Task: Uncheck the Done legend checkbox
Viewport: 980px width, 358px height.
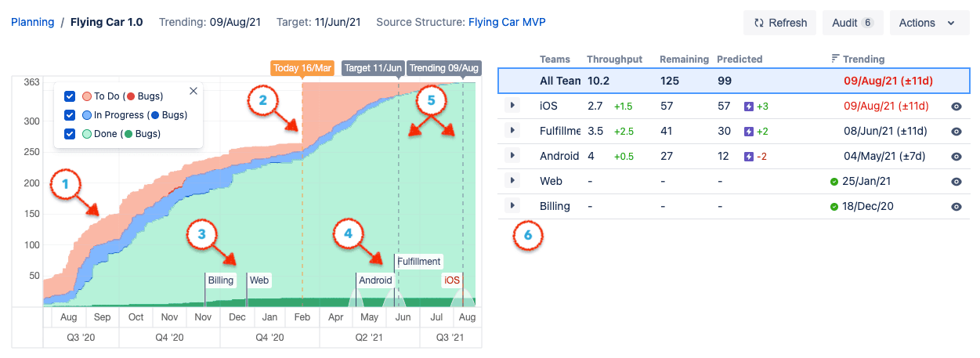Action: tap(71, 134)
